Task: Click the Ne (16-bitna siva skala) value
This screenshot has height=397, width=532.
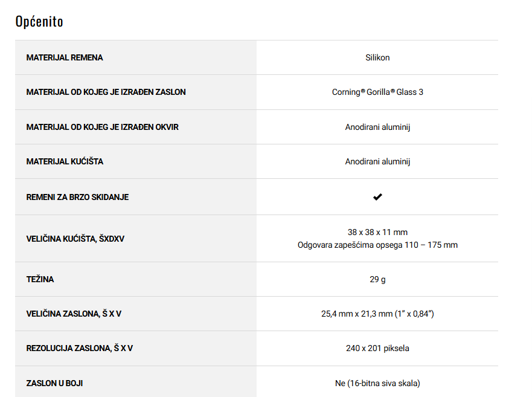Action: [x=377, y=383]
